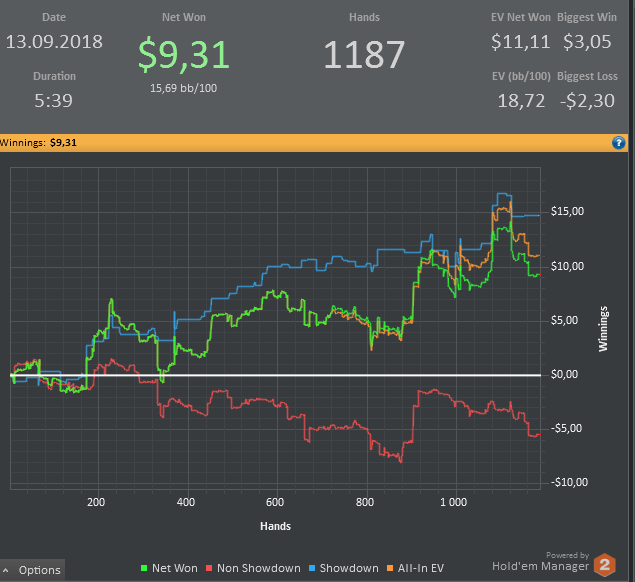Click the 15,69 bb/100 winrate text
The height and width of the screenshot is (582, 635).
183,88
